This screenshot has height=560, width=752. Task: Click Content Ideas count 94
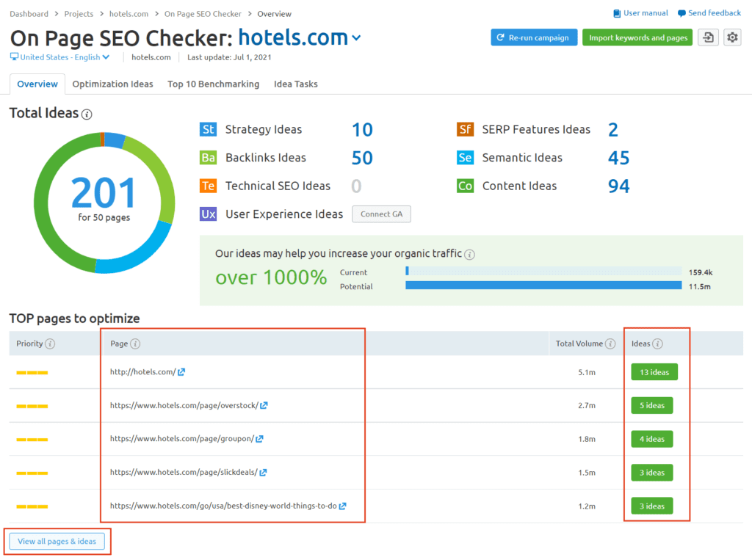point(618,186)
